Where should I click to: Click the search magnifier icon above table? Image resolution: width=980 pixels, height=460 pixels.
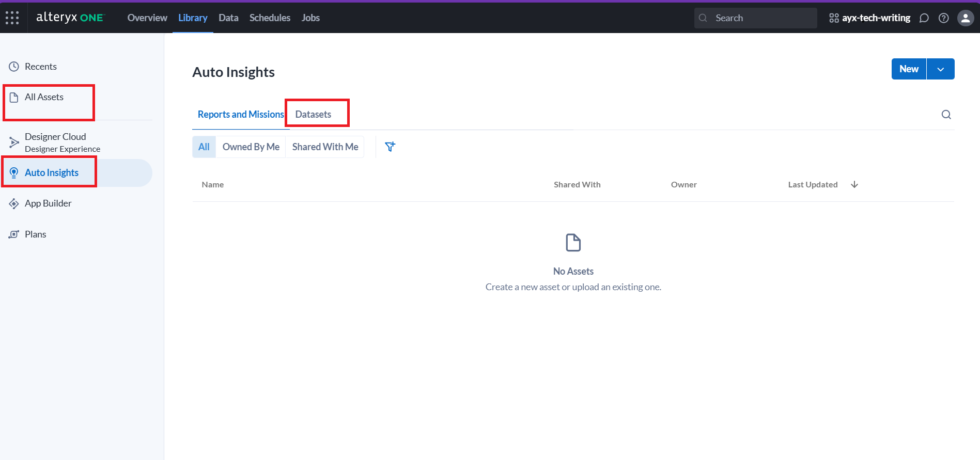click(946, 115)
